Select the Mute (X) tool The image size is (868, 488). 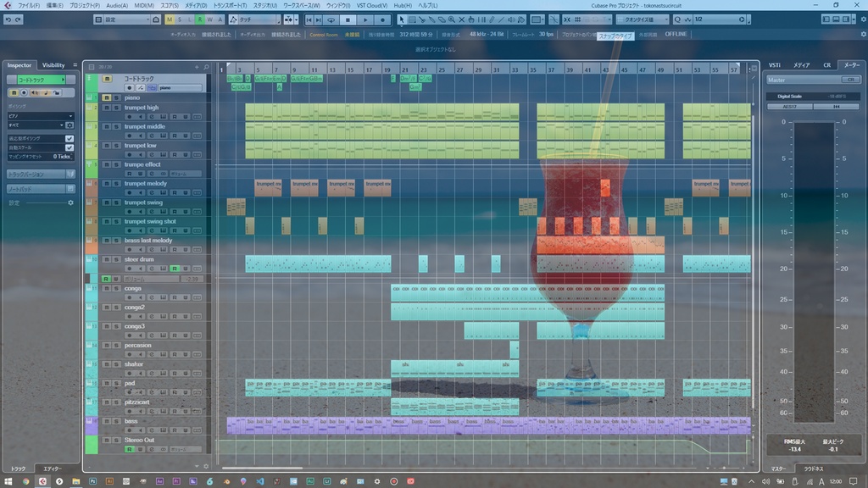coord(462,20)
